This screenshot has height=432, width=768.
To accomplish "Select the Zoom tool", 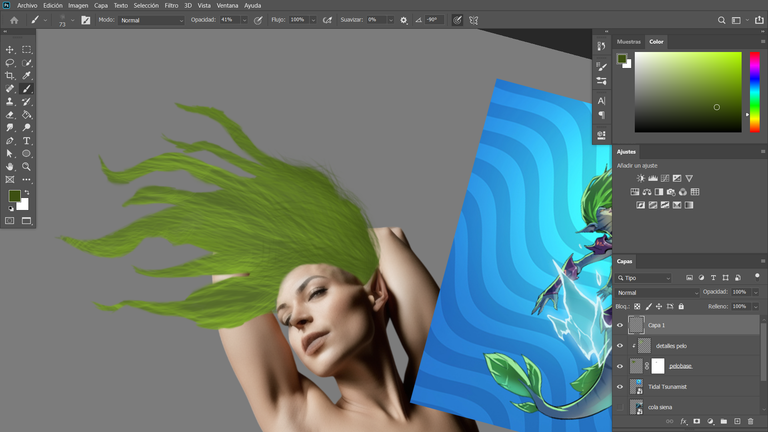I will pos(26,167).
